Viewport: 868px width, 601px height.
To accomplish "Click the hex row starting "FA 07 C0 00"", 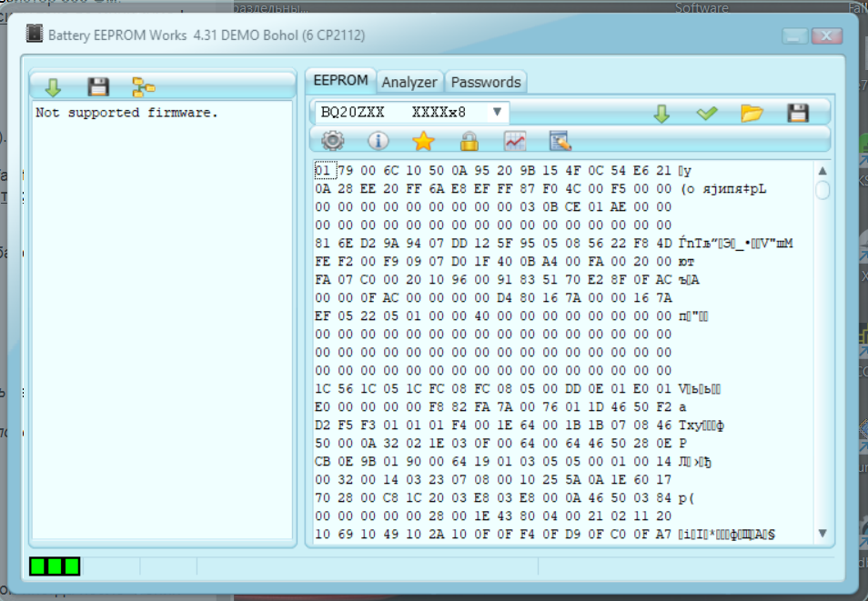I will point(507,279).
